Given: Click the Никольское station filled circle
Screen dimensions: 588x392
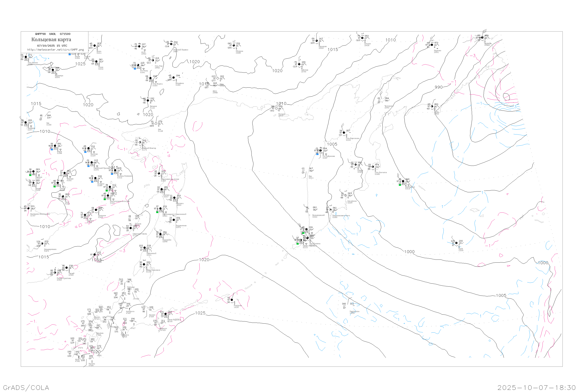Looking at the screenshot, I should pos(403,181).
